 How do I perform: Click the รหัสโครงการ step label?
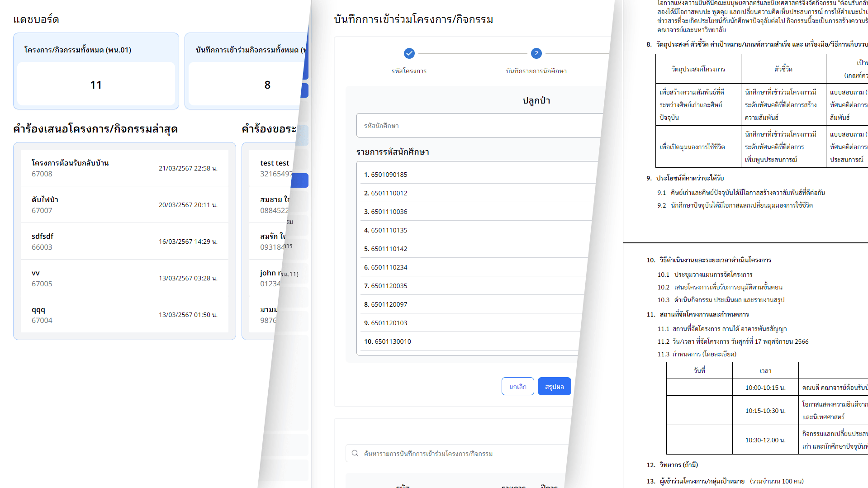tap(409, 71)
